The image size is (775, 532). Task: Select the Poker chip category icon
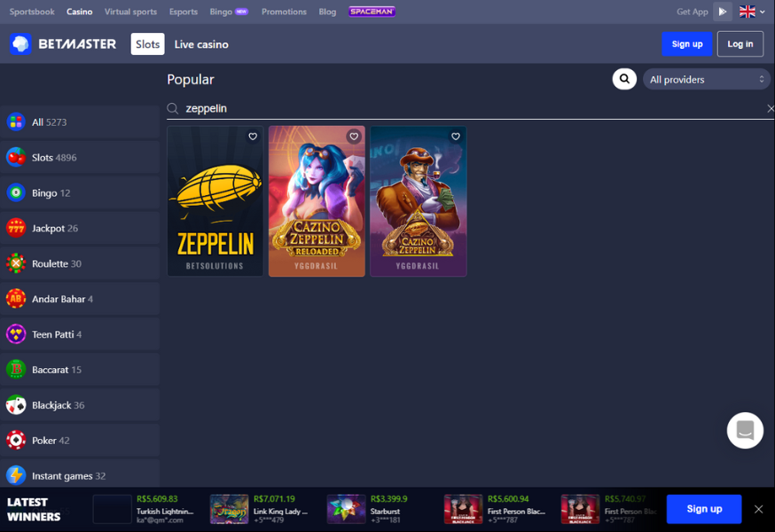(x=14, y=440)
